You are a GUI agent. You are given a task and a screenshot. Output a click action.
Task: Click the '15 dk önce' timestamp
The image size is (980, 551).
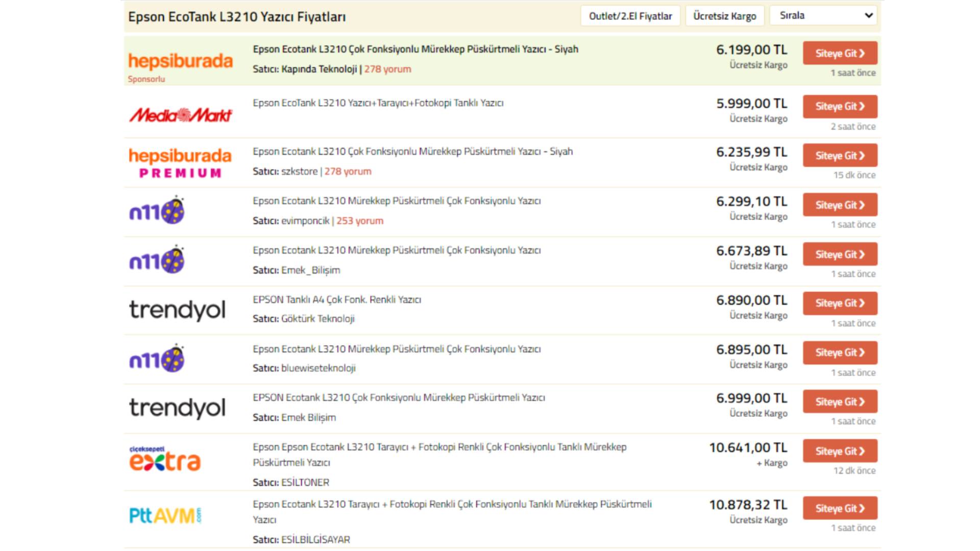pos(854,175)
